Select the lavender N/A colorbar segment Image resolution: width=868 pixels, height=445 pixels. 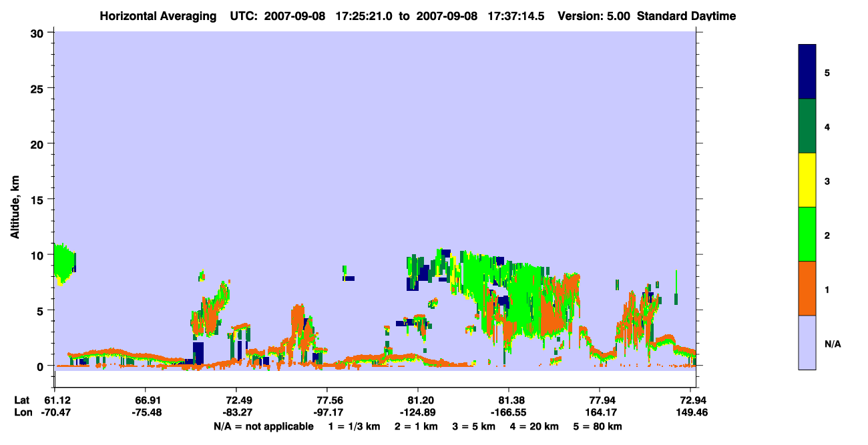[807, 342]
